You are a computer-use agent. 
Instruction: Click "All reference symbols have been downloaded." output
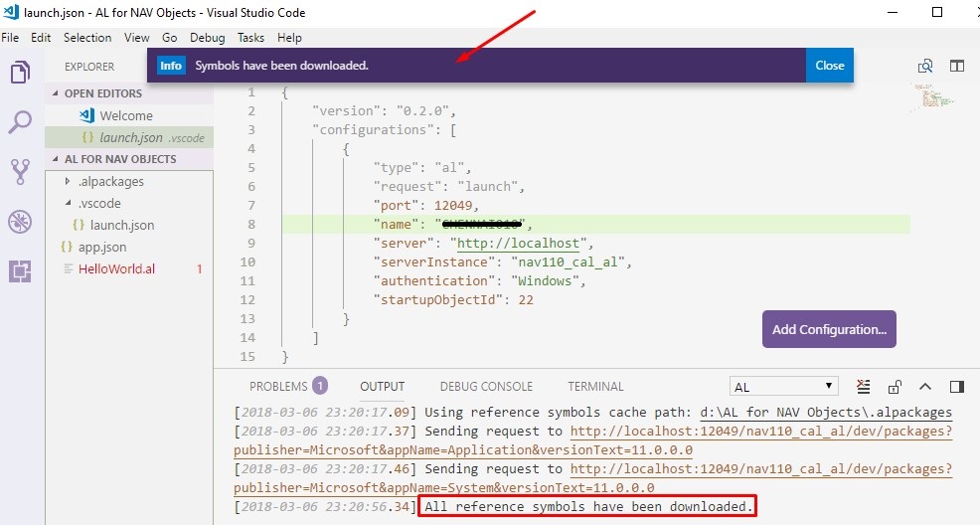coord(588,506)
